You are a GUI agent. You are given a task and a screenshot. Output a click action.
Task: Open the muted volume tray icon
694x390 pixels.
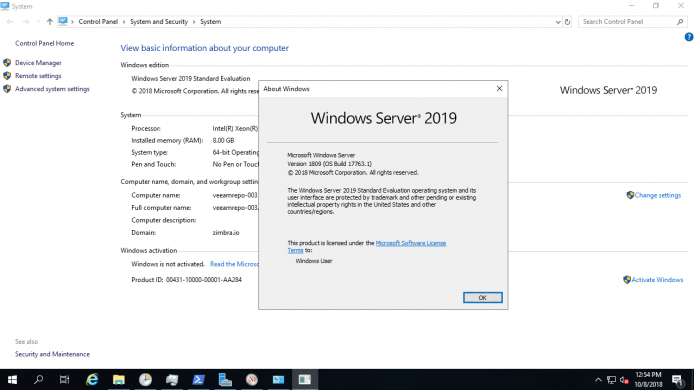tap(625, 380)
